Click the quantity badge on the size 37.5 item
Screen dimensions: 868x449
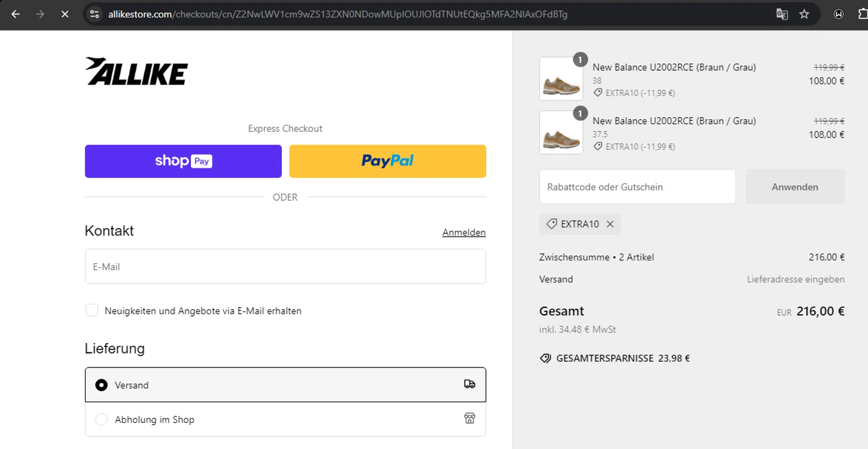coord(580,113)
